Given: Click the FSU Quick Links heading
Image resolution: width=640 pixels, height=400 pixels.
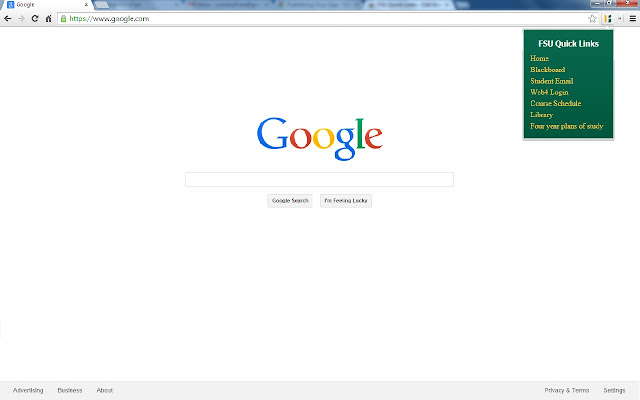Looking at the screenshot, I should coord(568,44).
